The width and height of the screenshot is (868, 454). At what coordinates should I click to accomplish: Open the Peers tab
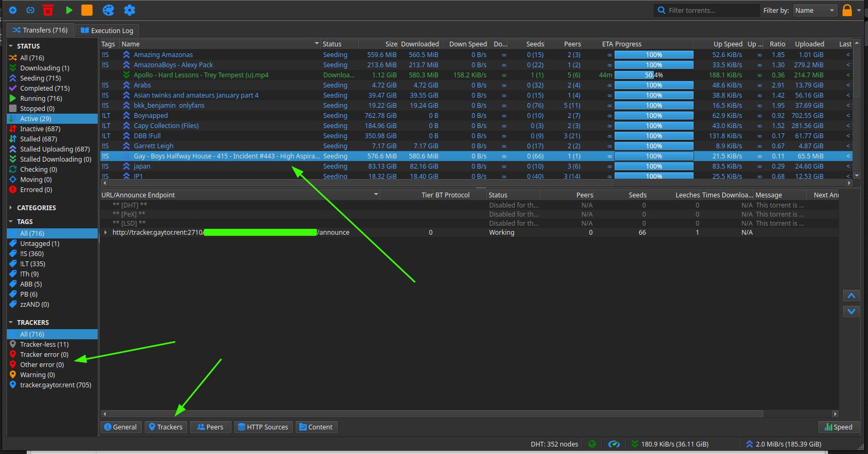(210, 427)
